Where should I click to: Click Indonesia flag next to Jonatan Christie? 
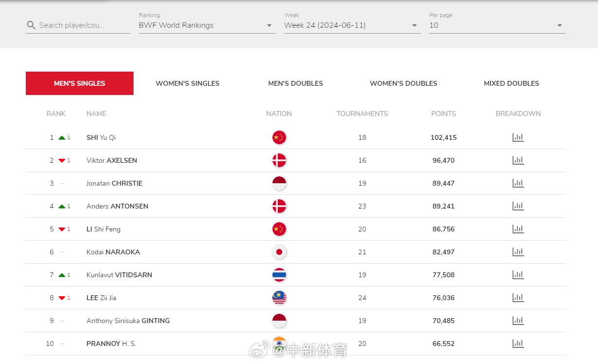279,183
